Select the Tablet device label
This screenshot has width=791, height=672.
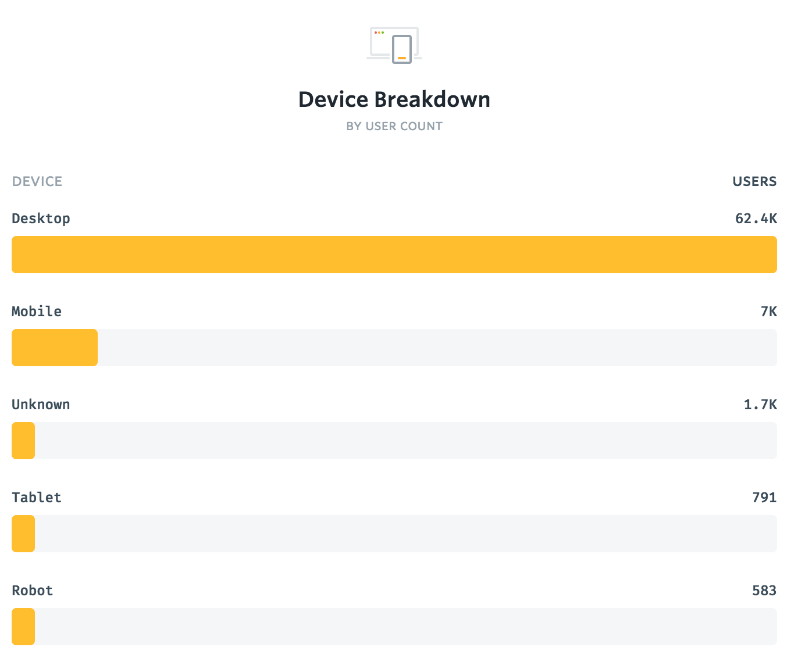click(x=37, y=498)
